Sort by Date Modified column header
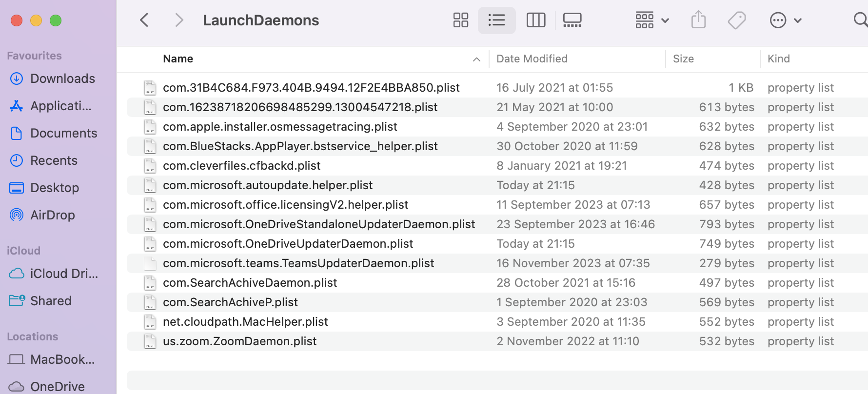This screenshot has width=868, height=394. [x=532, y=59]
